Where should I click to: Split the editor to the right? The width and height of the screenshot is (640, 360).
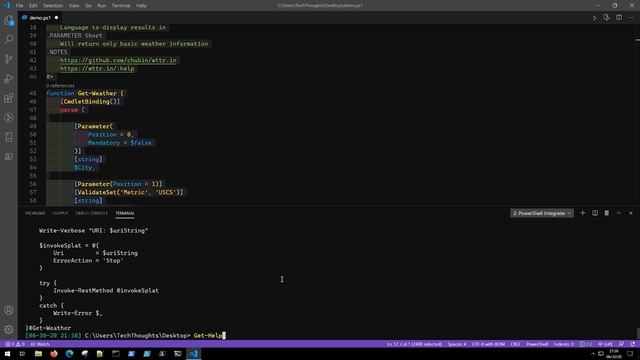[619, 18]
